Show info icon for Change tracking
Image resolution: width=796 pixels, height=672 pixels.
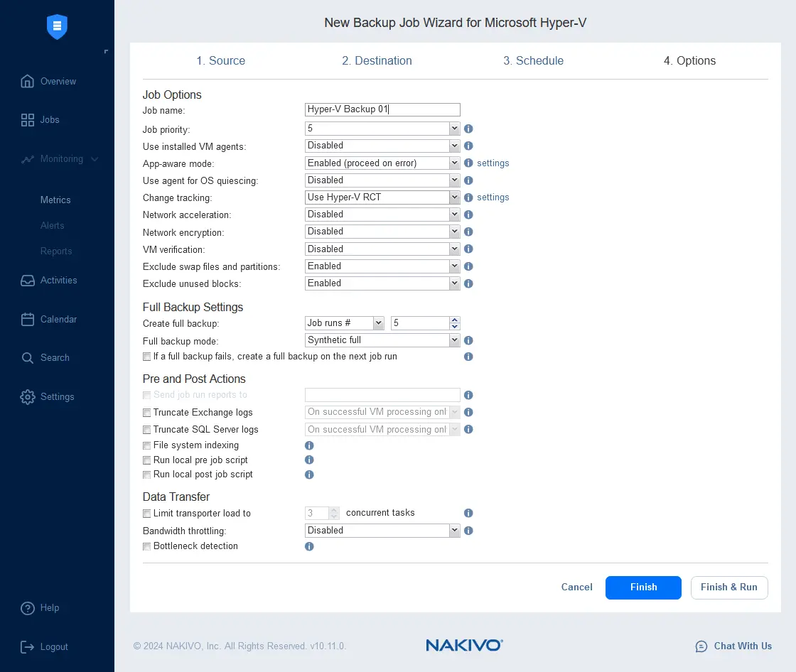coord(468,197)
